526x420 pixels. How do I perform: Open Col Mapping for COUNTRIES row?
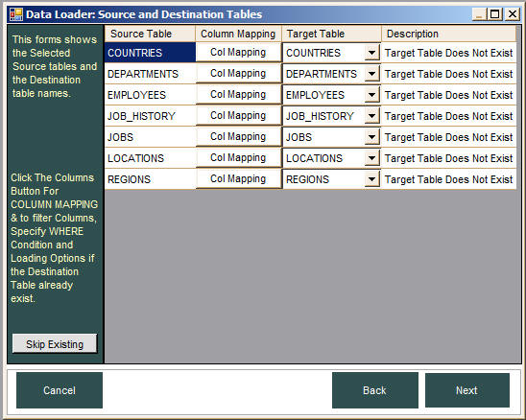pos(238,53)
